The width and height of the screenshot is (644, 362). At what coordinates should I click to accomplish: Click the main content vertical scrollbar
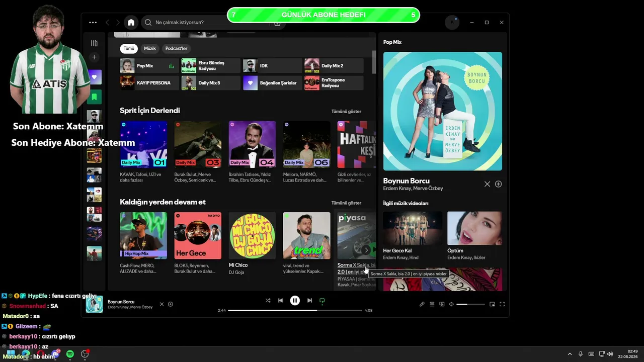(374, 62)
